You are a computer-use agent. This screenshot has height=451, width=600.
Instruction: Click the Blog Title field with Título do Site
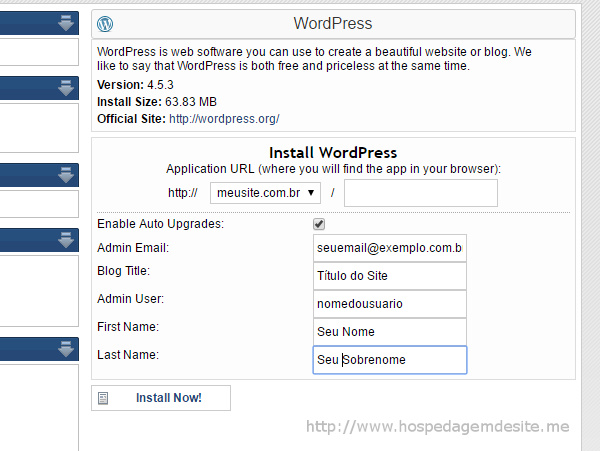tap(390, 276)
